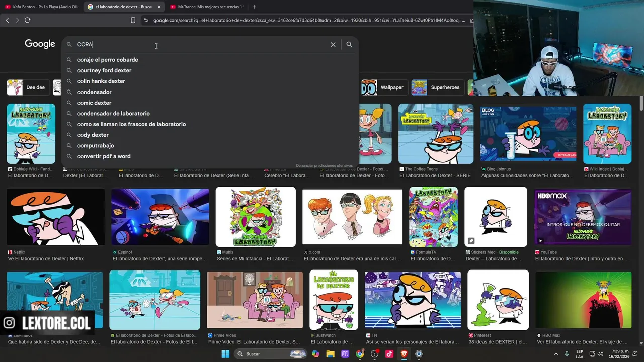Screen dimensions: 644x362
Task: Switch to the Kafu Banton YouTube tab
Action: [42, 7]
